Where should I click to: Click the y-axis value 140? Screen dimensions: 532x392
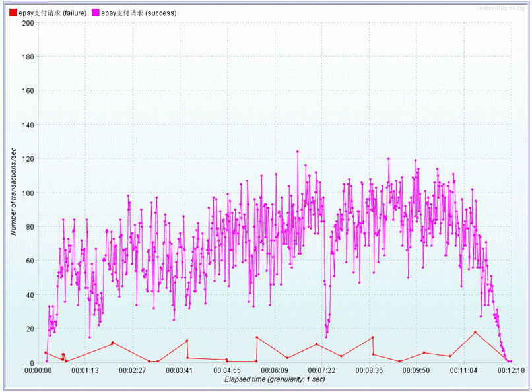point(28,125)
